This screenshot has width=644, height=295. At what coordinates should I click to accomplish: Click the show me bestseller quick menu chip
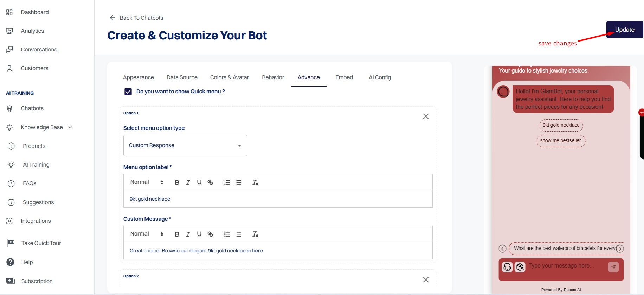[x=561, y=141]
